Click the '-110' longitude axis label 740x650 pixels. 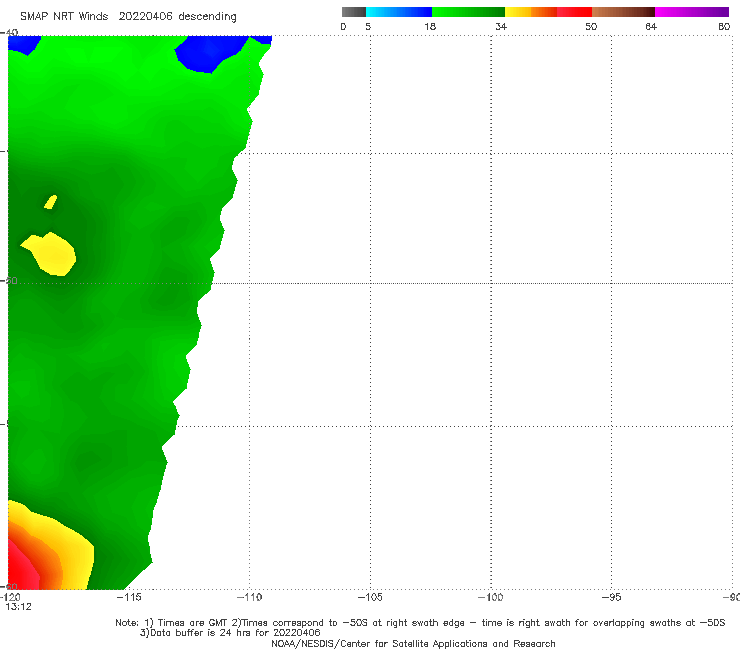click(x=249, y=597)
